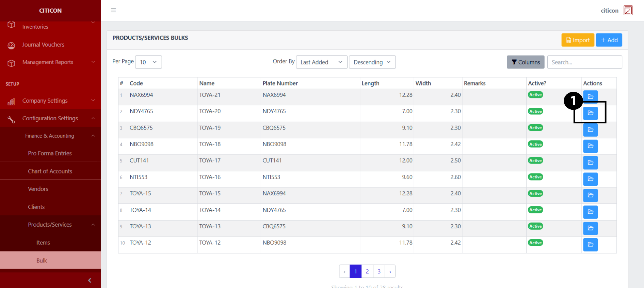Open the folder action for NDY4765 TOYA-20 row
The image size is (644, 288).
point(590,113)
